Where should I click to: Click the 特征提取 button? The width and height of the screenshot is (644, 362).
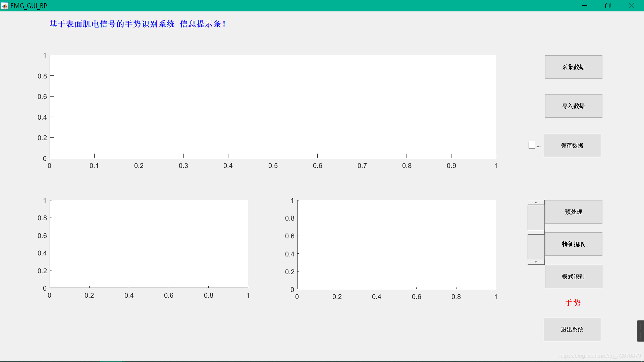(573, 244)
